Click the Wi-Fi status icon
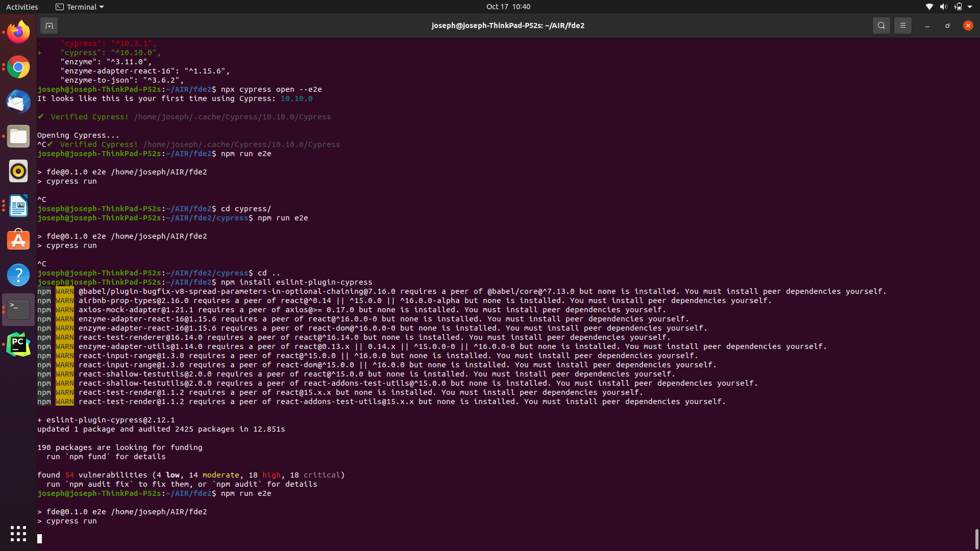 tap(929, 7)
